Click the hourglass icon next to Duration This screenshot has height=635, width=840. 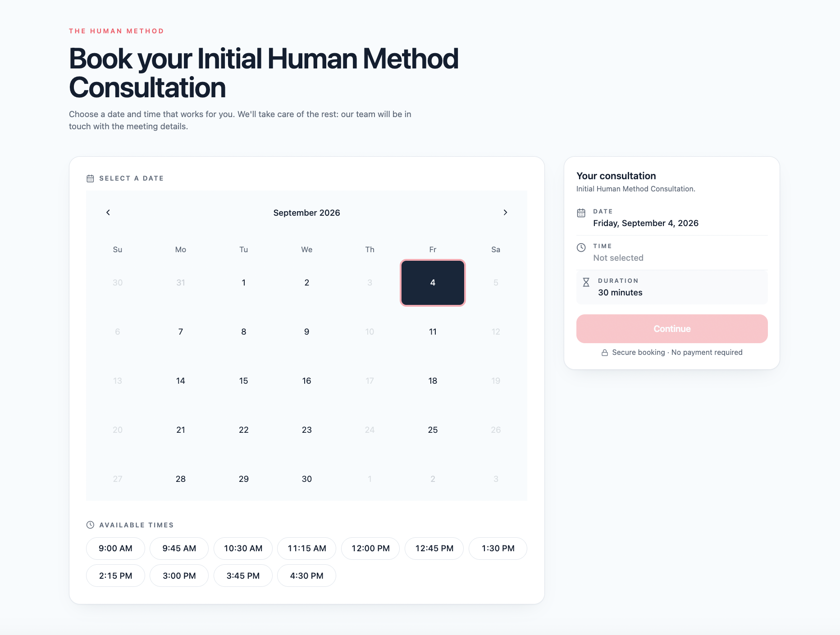coord(586,282)
